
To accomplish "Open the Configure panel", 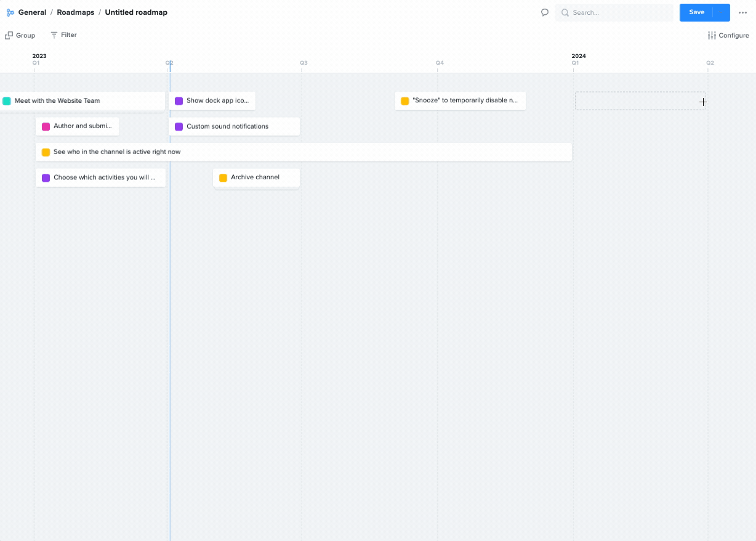I will 728,35.
